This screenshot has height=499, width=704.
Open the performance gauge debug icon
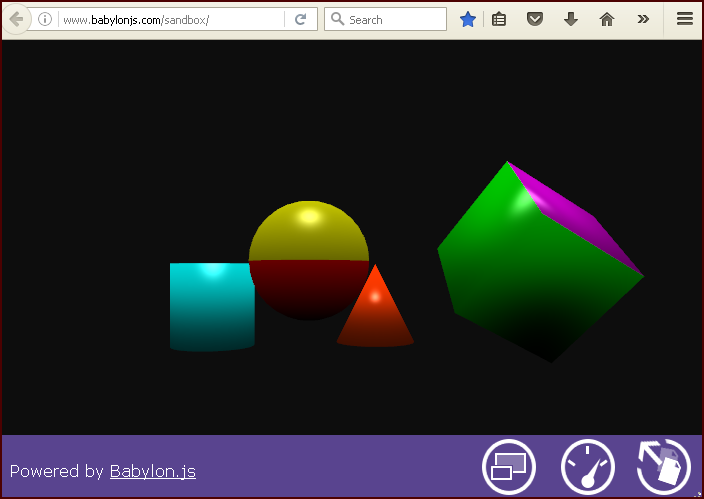pyautogui.click(x=588, y=467)
